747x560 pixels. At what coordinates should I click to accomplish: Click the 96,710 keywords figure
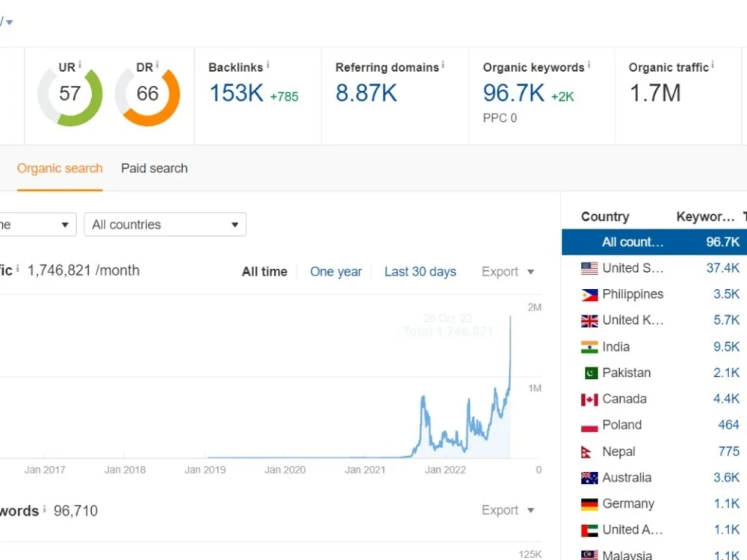pyautogui.click(x=75, y=511)
